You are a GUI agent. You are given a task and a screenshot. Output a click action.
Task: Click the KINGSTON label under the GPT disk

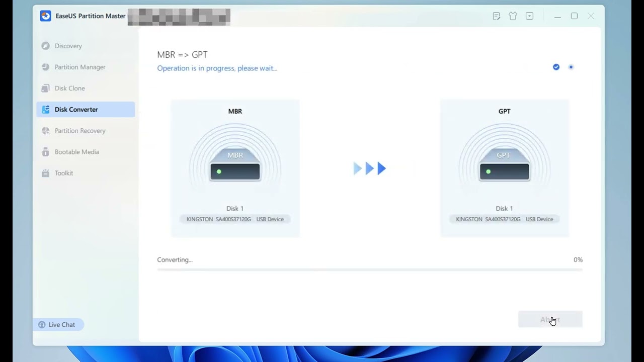pyautogui.click(x=505, y=219)
